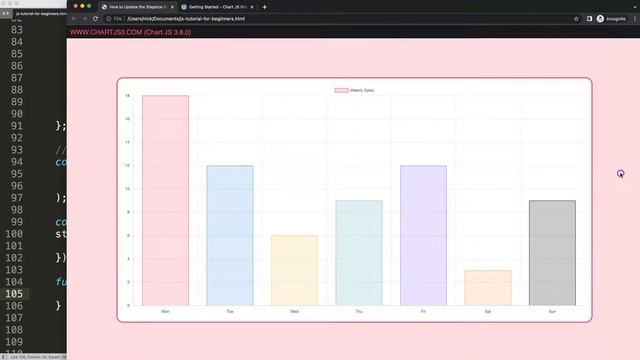Screen dimensions: 640x360
Task: Click the purple Fri bar
Action: (423, 236)
